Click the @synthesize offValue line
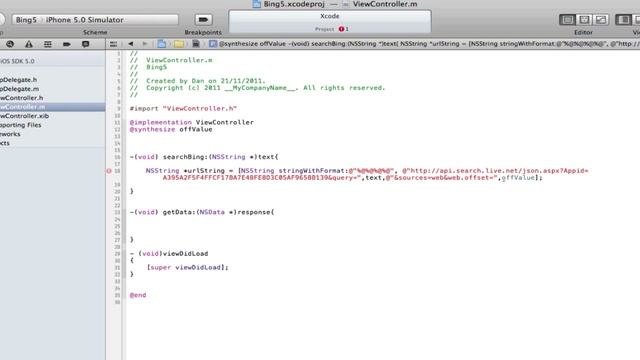640x360 pixels. click(x=171, y=129)
